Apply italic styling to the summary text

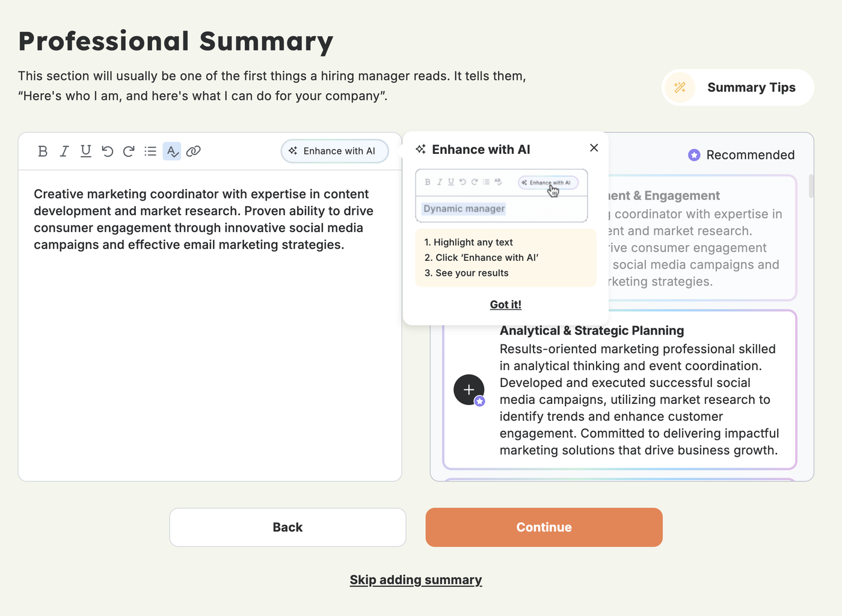coord(64,151)
